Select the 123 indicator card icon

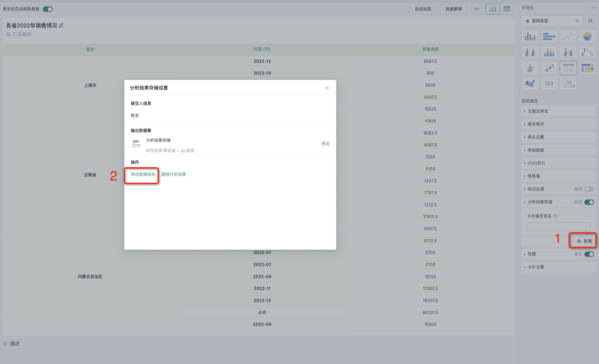click(549, 84)
